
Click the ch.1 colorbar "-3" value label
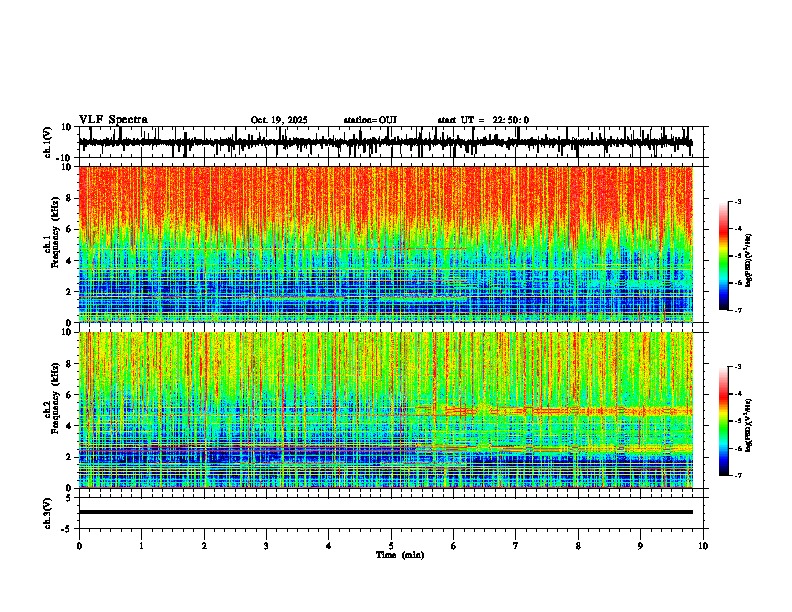click(x=737, y=201)
